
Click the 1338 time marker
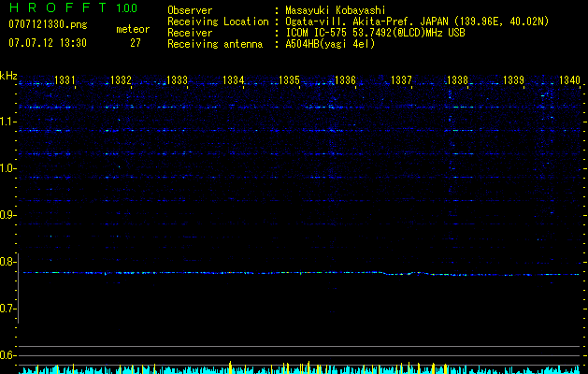457,80
